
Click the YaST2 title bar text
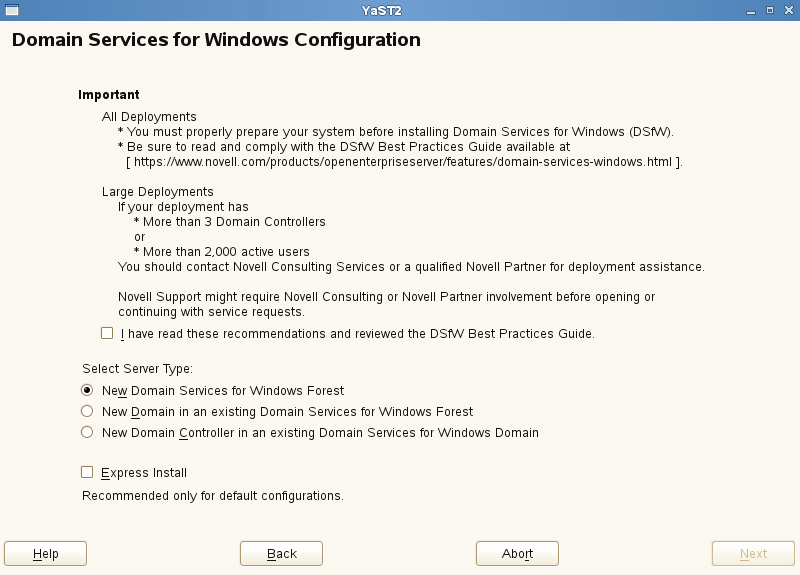(x=382, y=9)
